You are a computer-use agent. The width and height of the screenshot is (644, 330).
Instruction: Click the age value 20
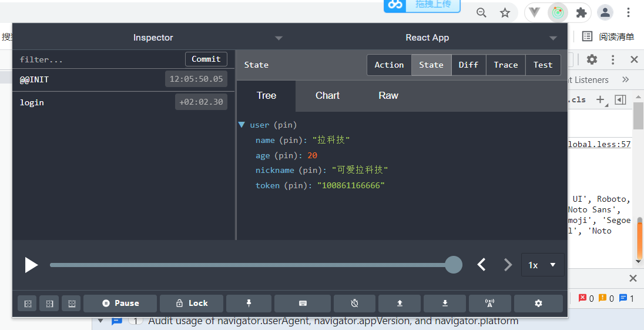pos(312,155)
